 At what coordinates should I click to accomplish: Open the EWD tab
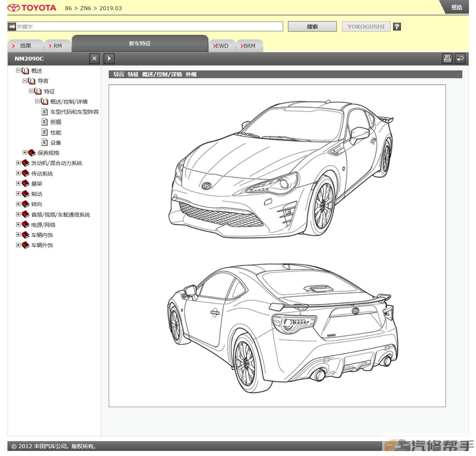[222, 46]
